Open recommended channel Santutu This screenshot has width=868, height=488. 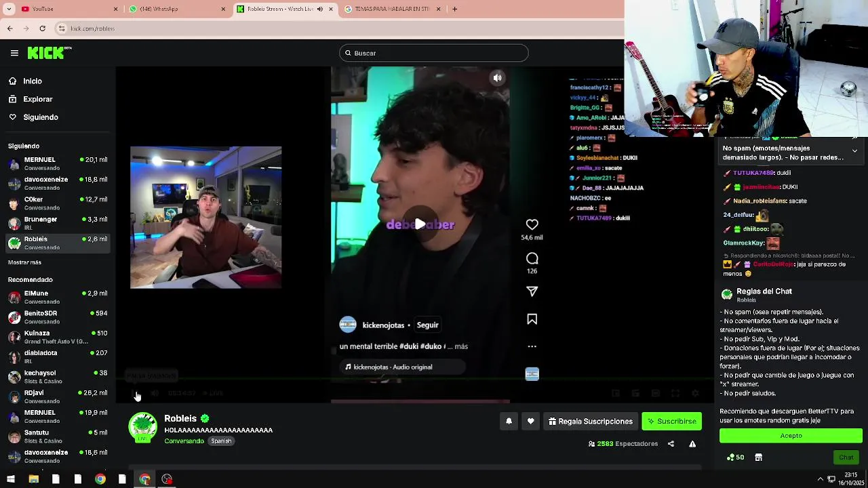pos(58,436)
